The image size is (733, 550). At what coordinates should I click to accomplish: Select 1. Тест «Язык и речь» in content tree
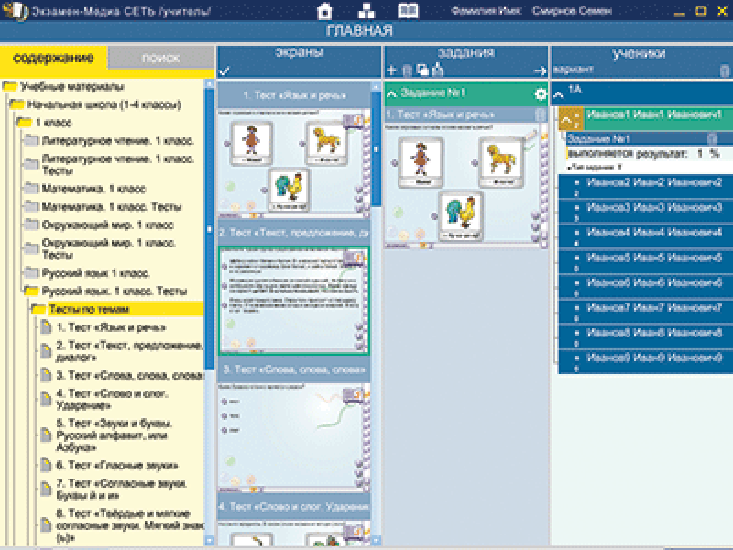point(111,327)
